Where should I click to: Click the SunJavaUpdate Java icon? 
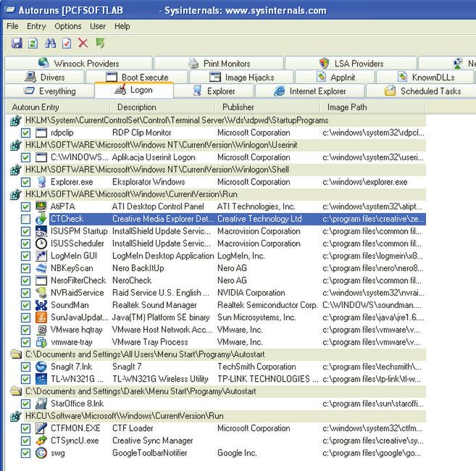(x=41, y=317)
